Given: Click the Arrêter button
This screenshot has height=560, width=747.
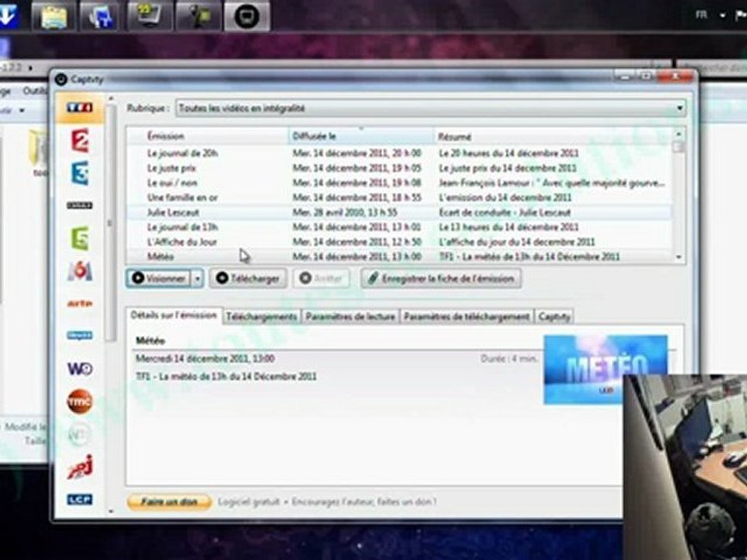Looking at the screenshot, I should coord(321,278).
